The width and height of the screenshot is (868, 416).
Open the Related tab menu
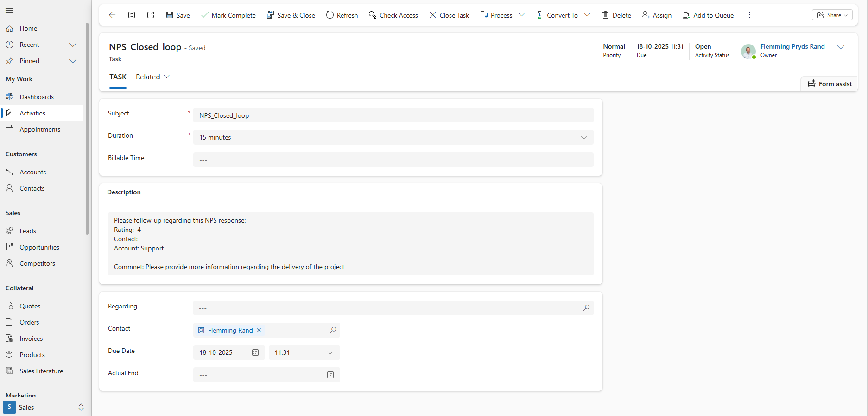(152, 77)
